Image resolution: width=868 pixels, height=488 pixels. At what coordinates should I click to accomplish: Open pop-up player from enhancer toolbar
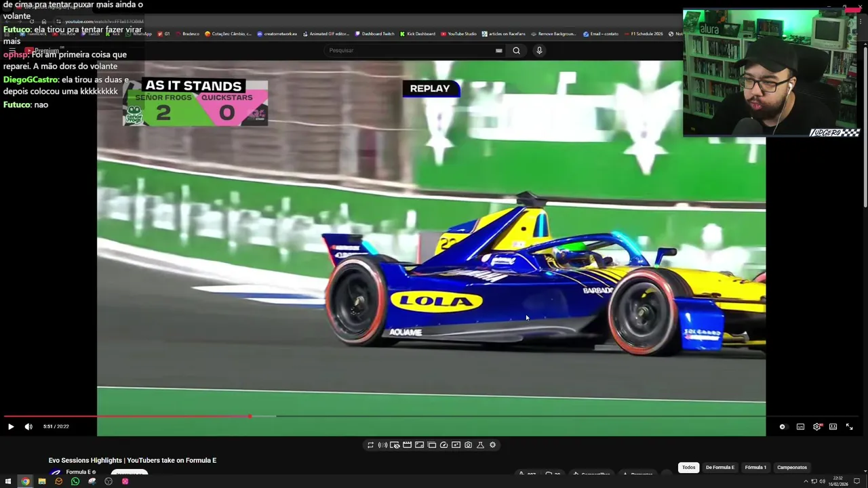[431, 445]
